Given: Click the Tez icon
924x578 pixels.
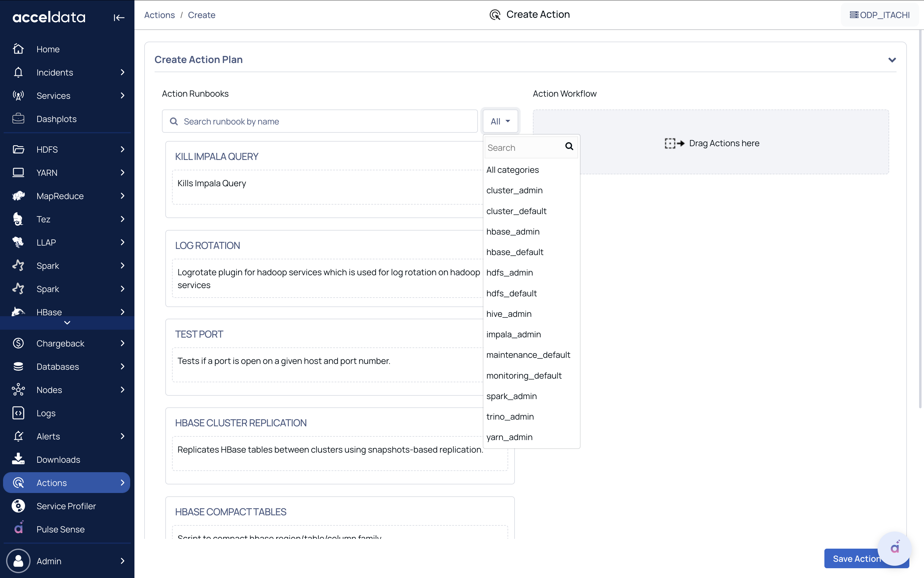Looking at the screenshot, I should pos(18,220).
